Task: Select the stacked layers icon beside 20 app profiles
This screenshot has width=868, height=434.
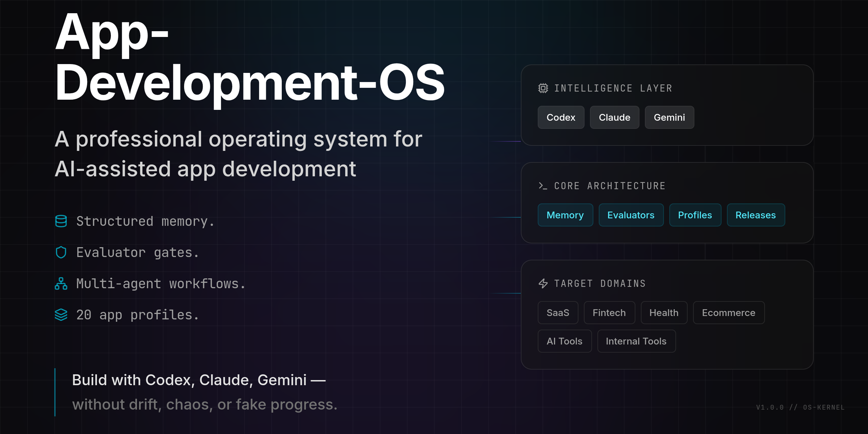Action: point(61,315)
